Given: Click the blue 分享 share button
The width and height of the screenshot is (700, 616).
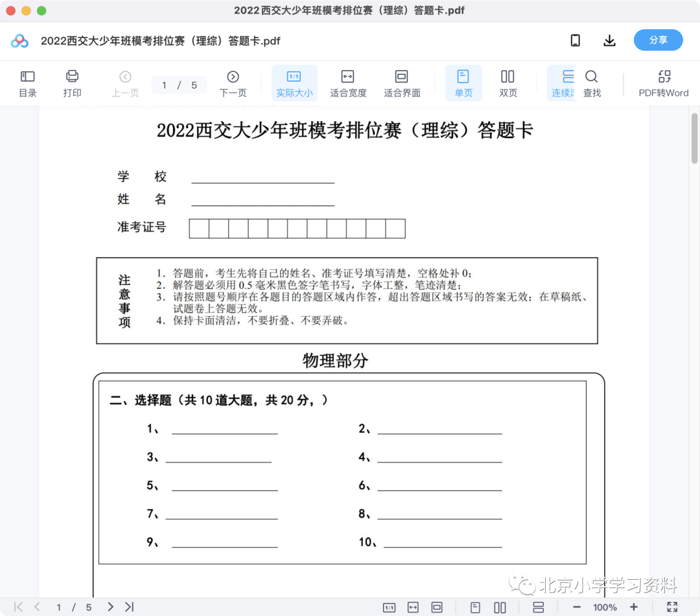Looking at the screenshot, I should point(658,40).
